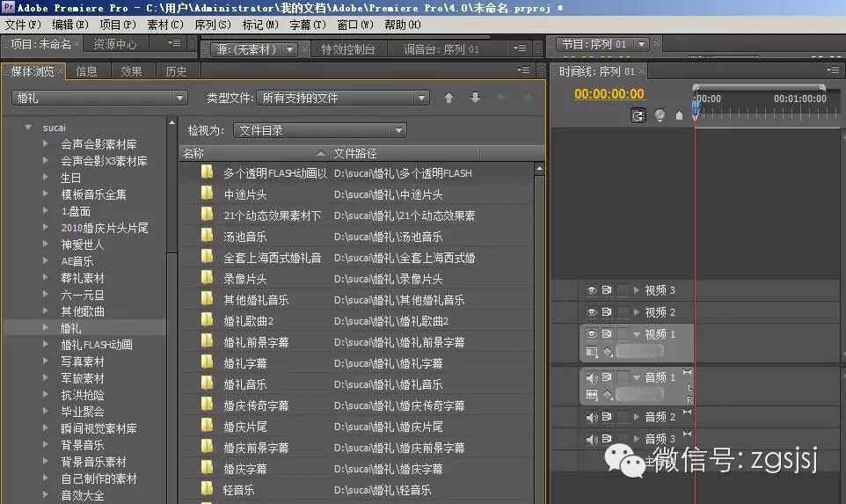Image resolution: width=846 pixels, height=504 pixels.
Task: Toggle the timeline Snap button
Action: [638, 115]
